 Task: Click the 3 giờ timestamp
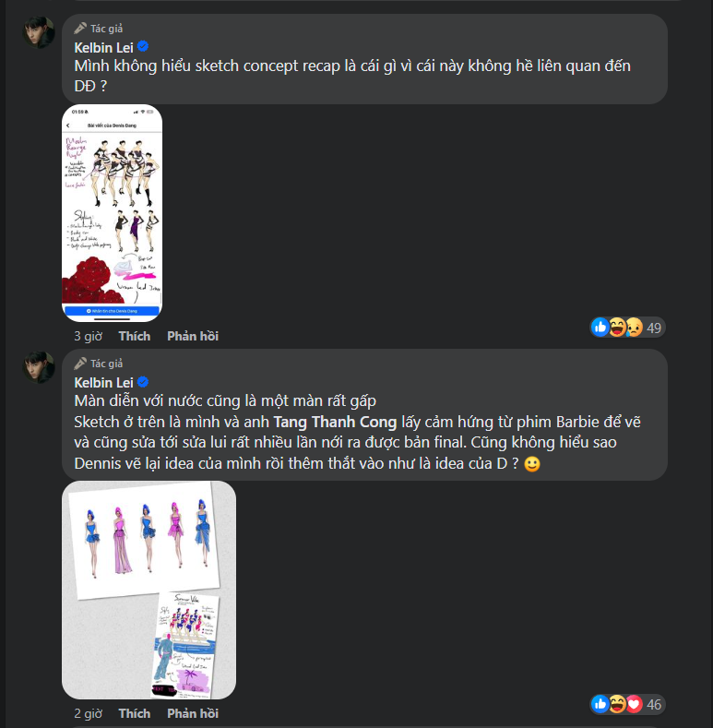pyautogui.click(x=88, y=336)
